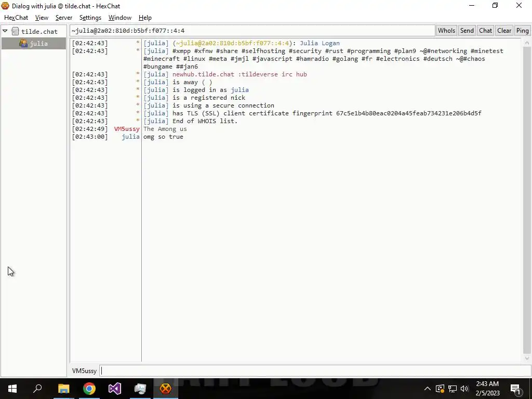
Task: Click the security tray icon
Action: tap(440, 389)
